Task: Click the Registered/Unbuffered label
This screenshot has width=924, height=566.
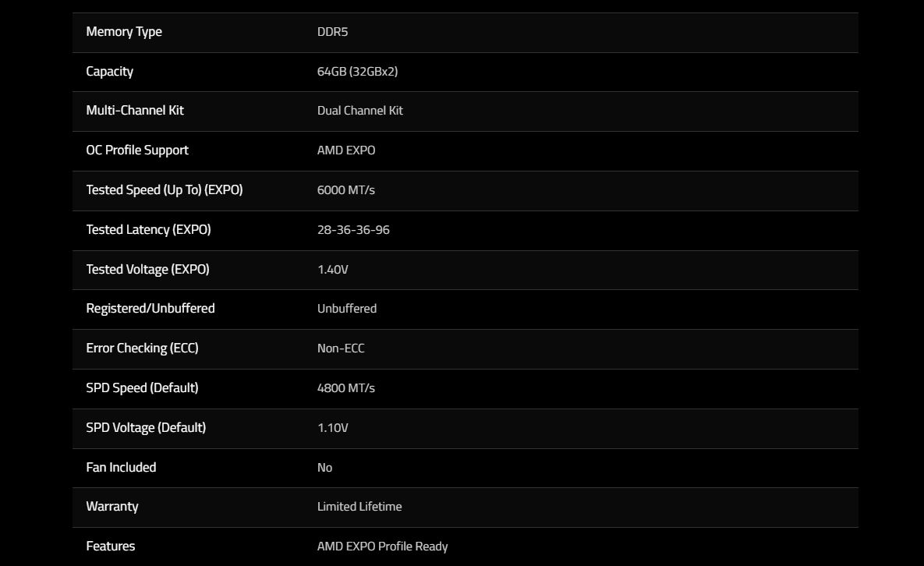Action: 150,309
